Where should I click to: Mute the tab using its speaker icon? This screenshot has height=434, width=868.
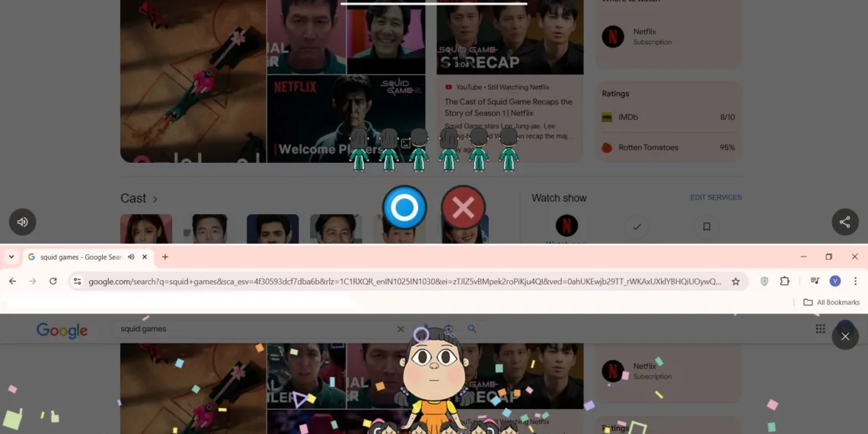click(131, 257)
